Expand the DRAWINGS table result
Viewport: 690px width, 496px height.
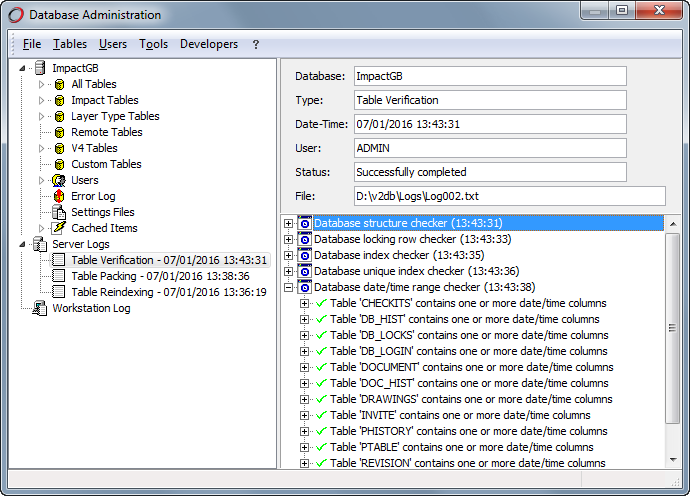[x=304, y=399]
